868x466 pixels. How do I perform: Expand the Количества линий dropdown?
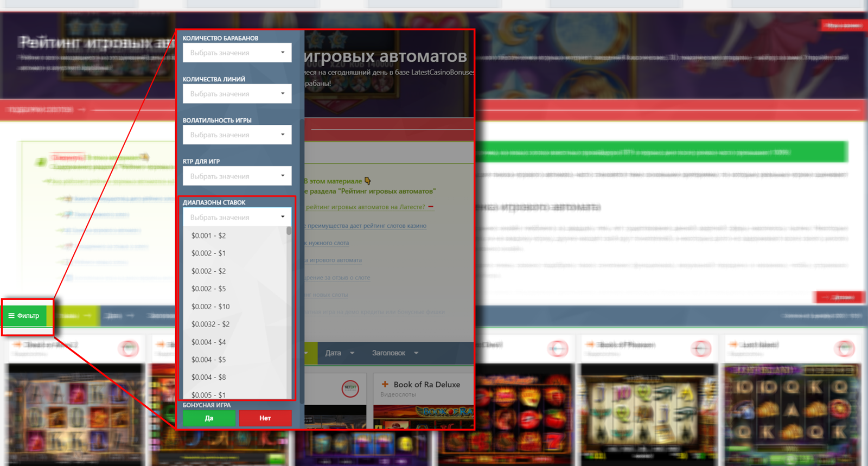[x=237, y=94]
